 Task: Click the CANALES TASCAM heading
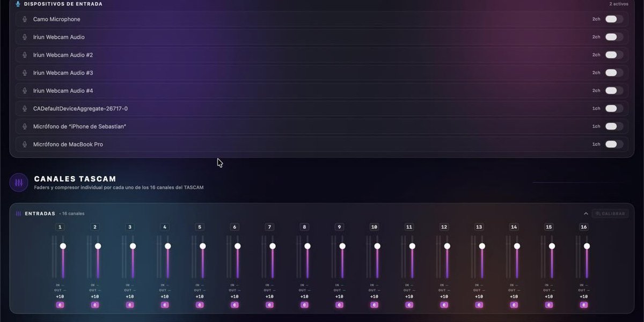pyautogui.click(x=75, y=179)
